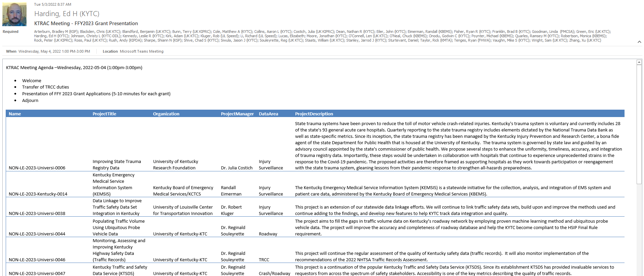Open recipient Arterburn, Bradley M (KSP)
The height and width of the screenshot is (276, 644).
pyautogui.click(x=56, y=32)
